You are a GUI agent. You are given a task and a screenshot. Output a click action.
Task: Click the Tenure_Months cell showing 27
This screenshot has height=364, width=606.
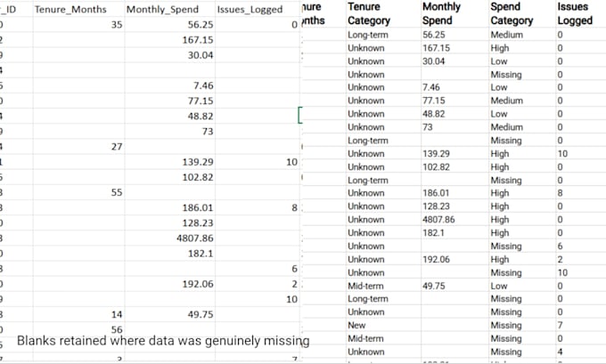coord(78,147)
